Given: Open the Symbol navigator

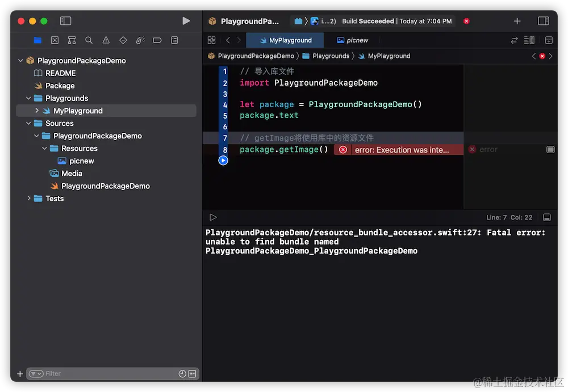Looking at the screenshot, I should point(72,40).
